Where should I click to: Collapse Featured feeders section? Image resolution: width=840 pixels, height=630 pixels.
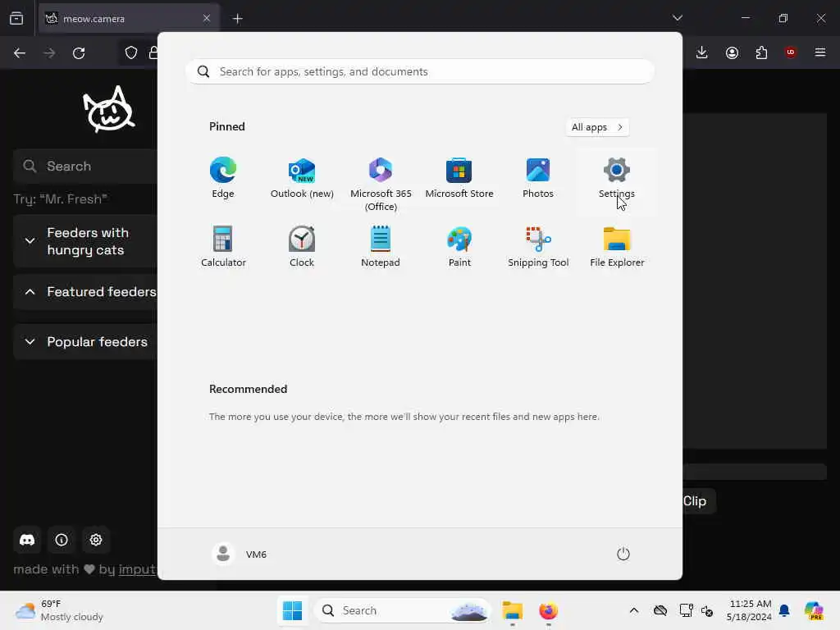click(85, 292)
